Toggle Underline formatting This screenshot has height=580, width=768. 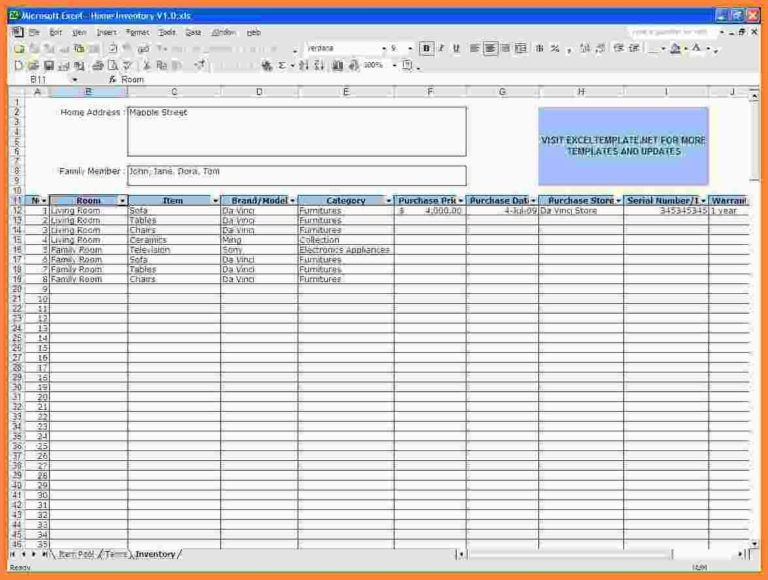coord(456,48)
